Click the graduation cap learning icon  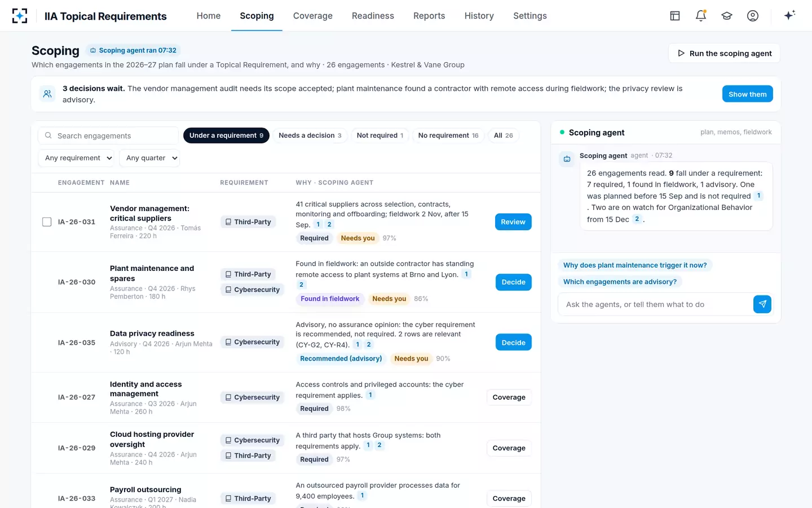pos(727,16)
